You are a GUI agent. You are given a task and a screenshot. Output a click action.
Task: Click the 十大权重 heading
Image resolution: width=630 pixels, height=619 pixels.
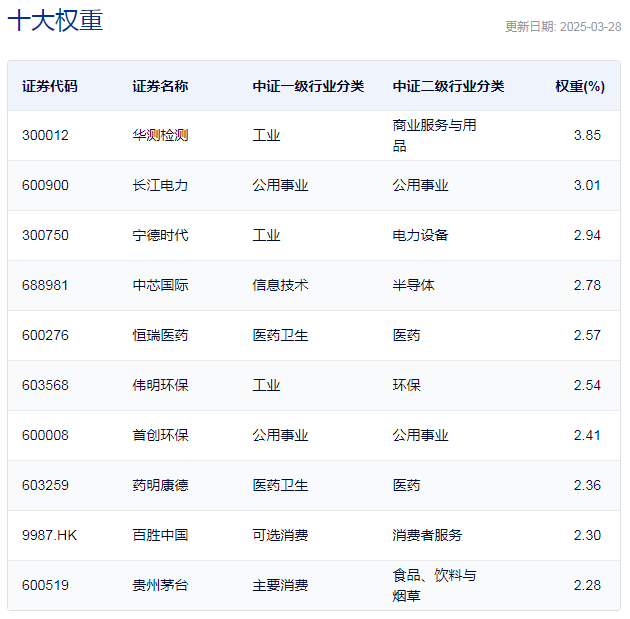55,20
